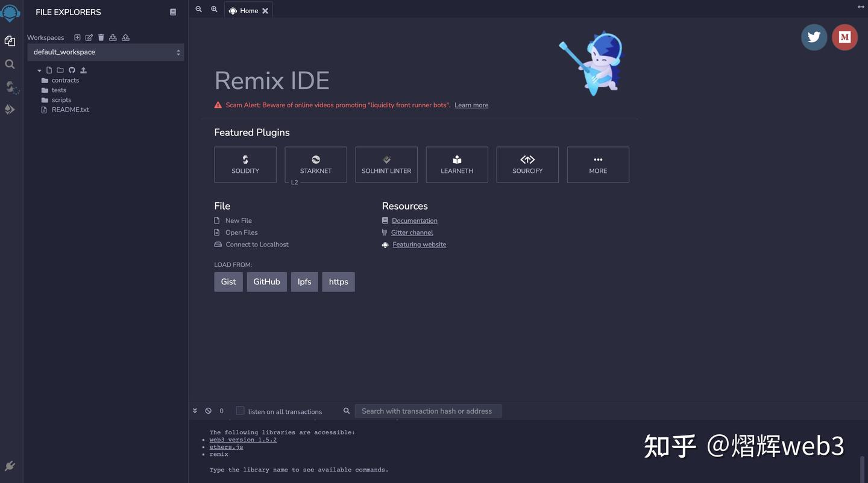Viewport: 868px width, 483px height.
Task: Click the web3 version 1.5.2 link
Action: (x=243, y=440)
